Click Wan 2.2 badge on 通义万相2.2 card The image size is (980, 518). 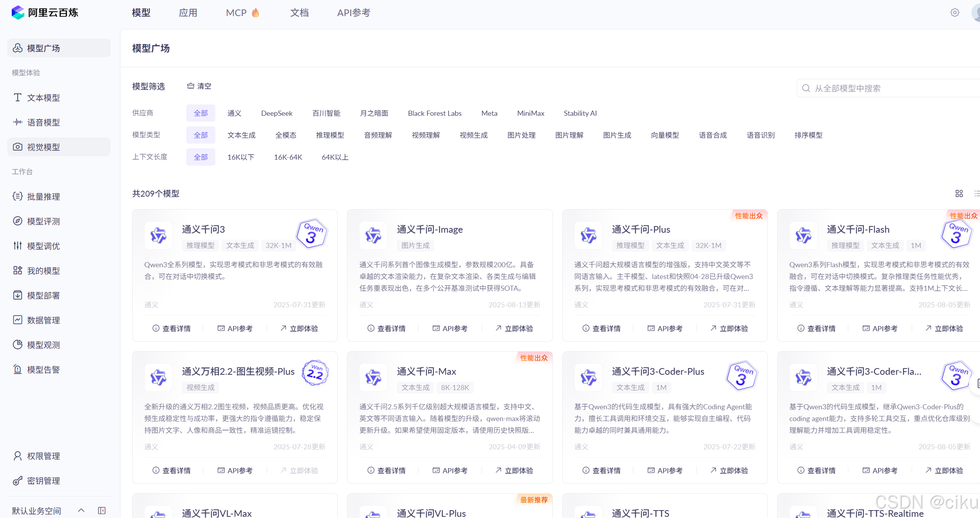click(315, 373)
